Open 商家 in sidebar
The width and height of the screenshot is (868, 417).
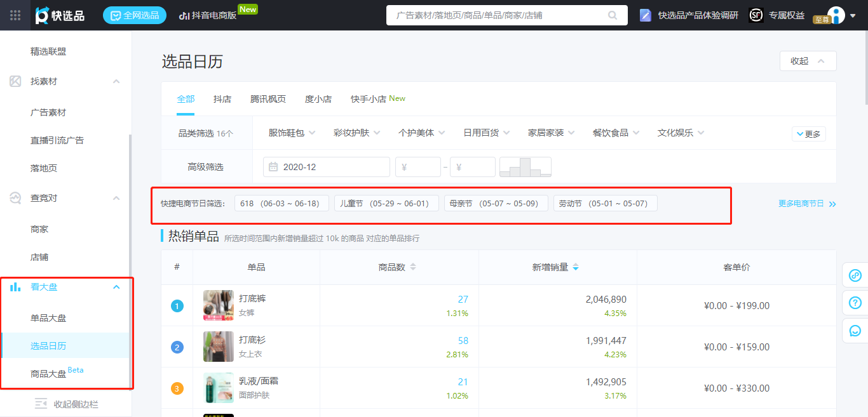coord(39,229)
